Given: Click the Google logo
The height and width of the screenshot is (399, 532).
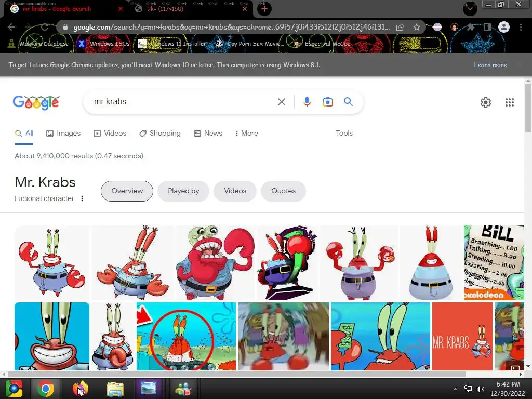Looking at the screenshot, I should coord(36,102).
